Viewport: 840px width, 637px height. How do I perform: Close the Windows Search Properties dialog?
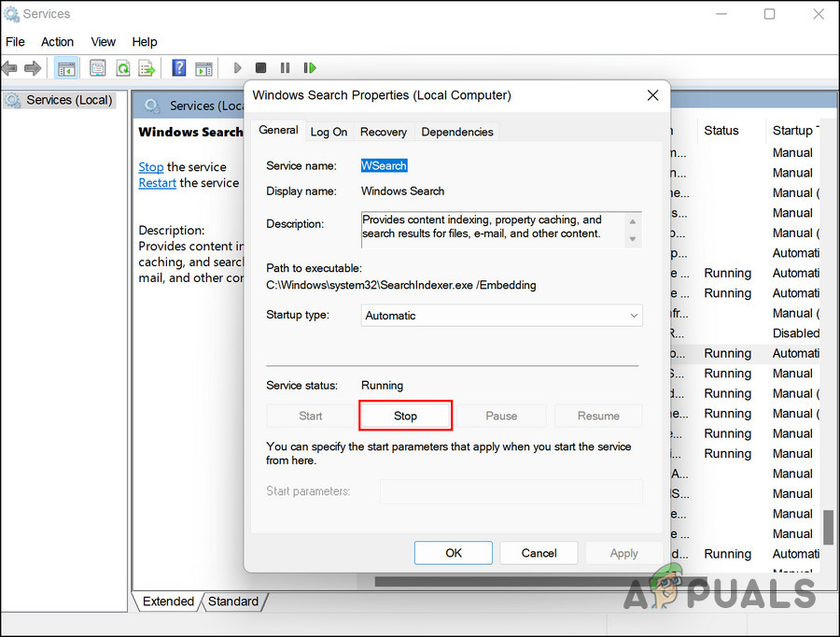pos(652,95)
